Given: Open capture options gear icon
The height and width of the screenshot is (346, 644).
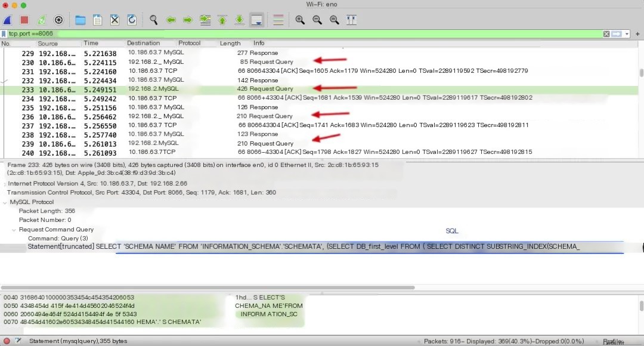Looking at the screenshot, I should [x=58, y=20].
